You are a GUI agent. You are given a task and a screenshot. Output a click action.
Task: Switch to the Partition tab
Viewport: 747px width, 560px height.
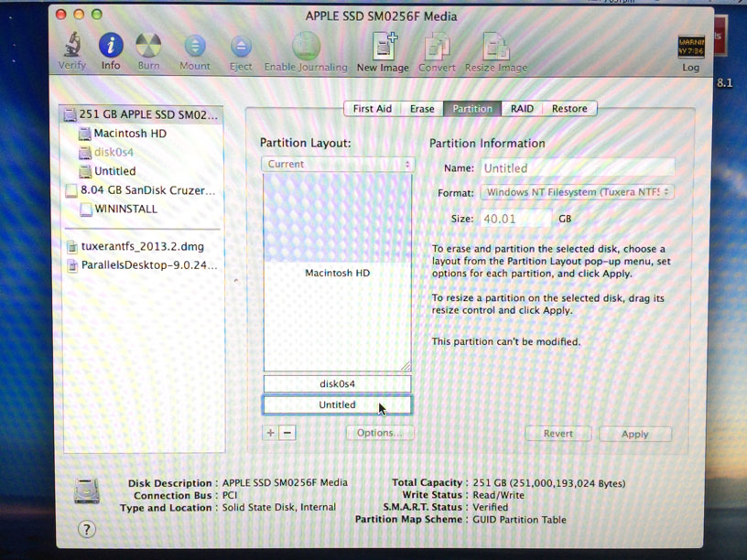[472, 109]
